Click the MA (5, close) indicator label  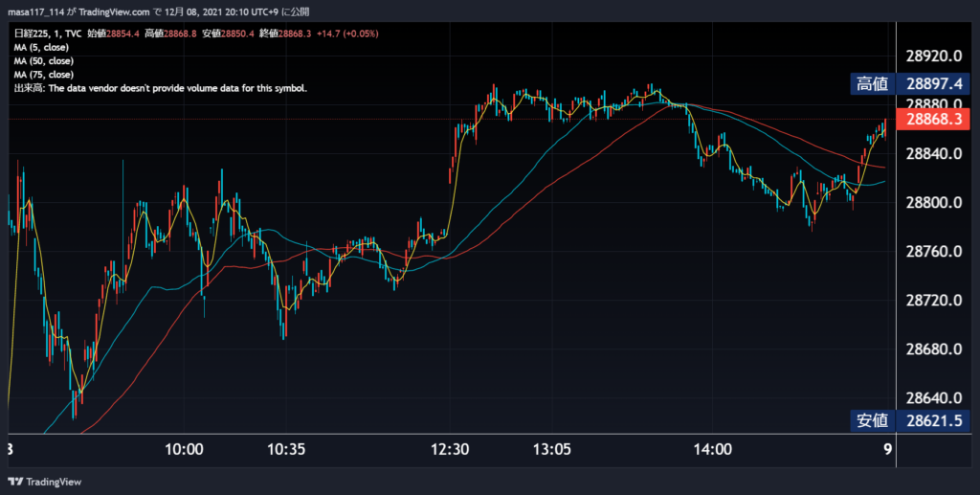(41, 48)
